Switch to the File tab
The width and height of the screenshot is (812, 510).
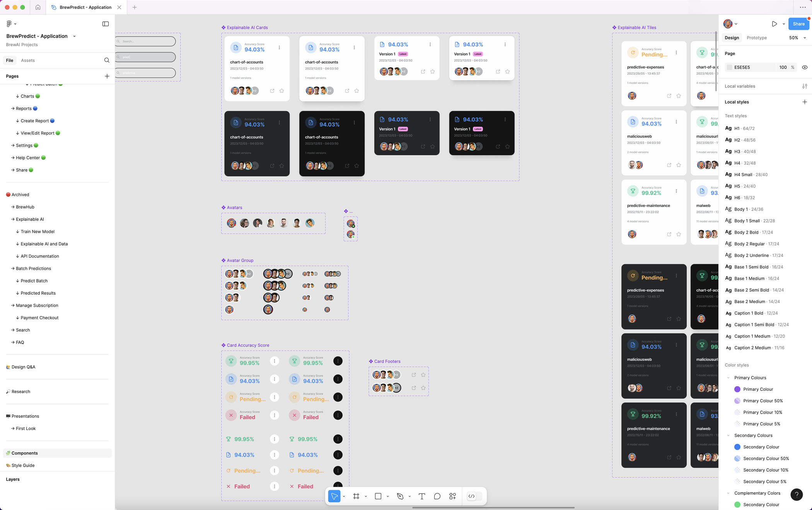[x=10, y=60]
